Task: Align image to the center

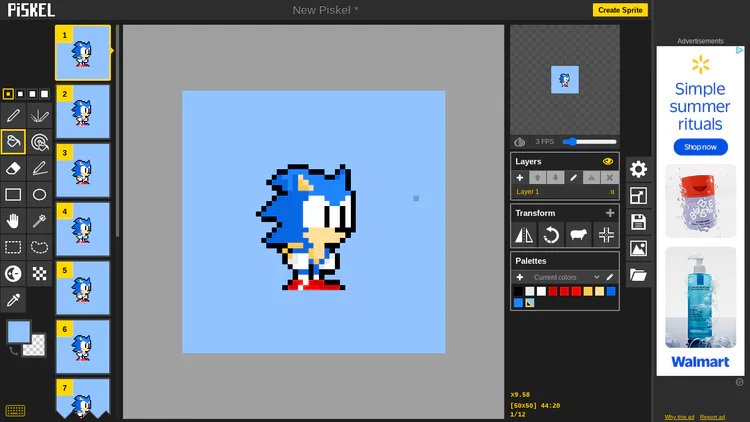Action: point(606,235)
